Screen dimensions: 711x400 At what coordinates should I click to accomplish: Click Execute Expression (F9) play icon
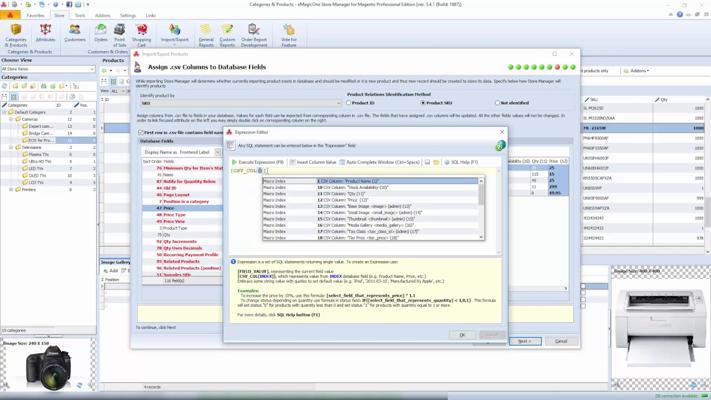[234, 162]
